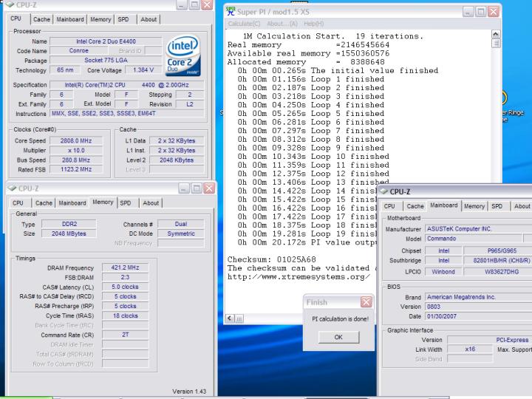The image size is (532, 399).
Task: Open Memory tab in top CPU-Z window
Action: 100,19
